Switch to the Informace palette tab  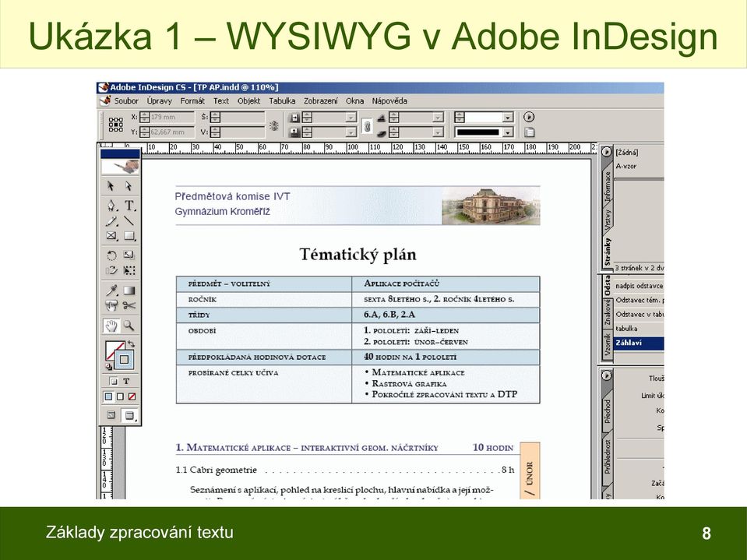click(x=608, y=186)
